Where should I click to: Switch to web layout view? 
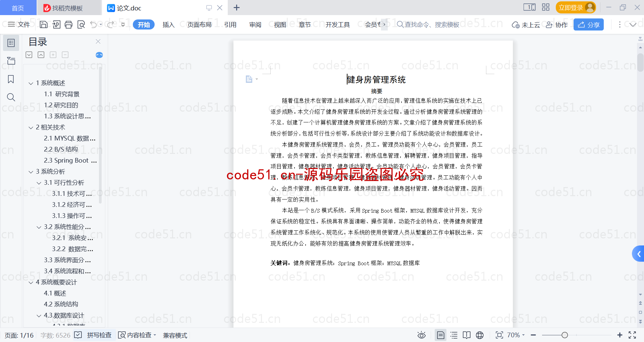[480, 335]
